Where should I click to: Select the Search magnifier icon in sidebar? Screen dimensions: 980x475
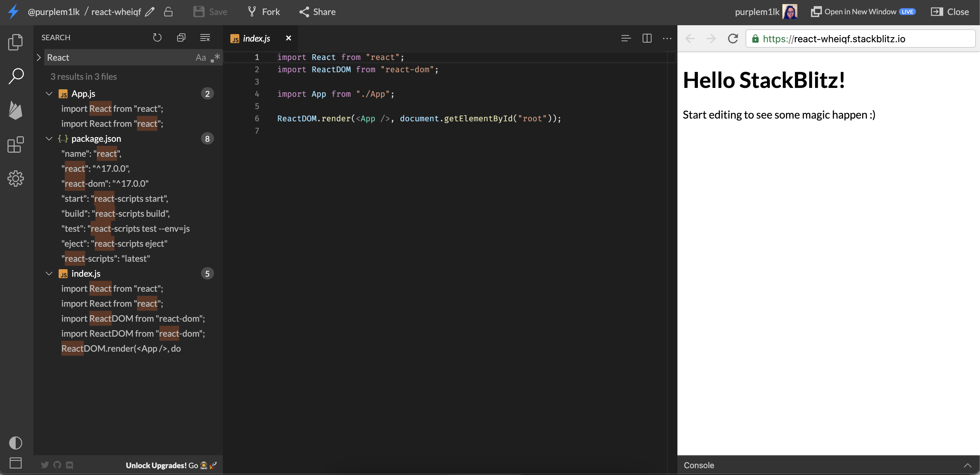point(16,76)
